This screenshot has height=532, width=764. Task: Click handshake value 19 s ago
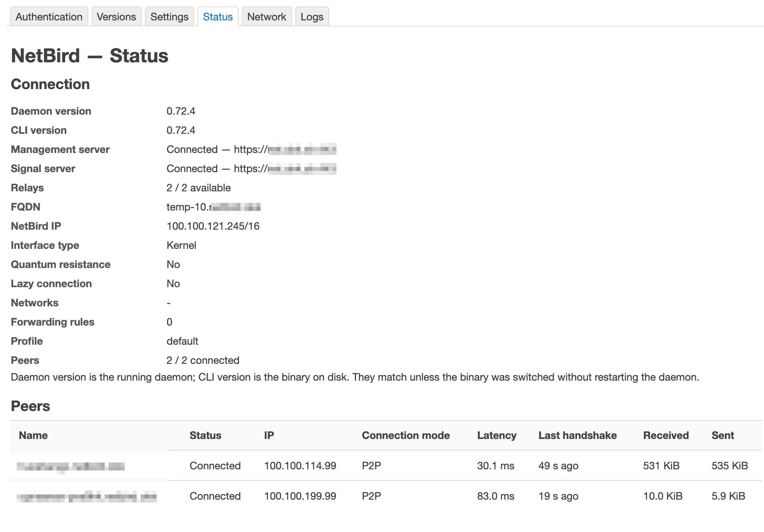tap(558, 496)
